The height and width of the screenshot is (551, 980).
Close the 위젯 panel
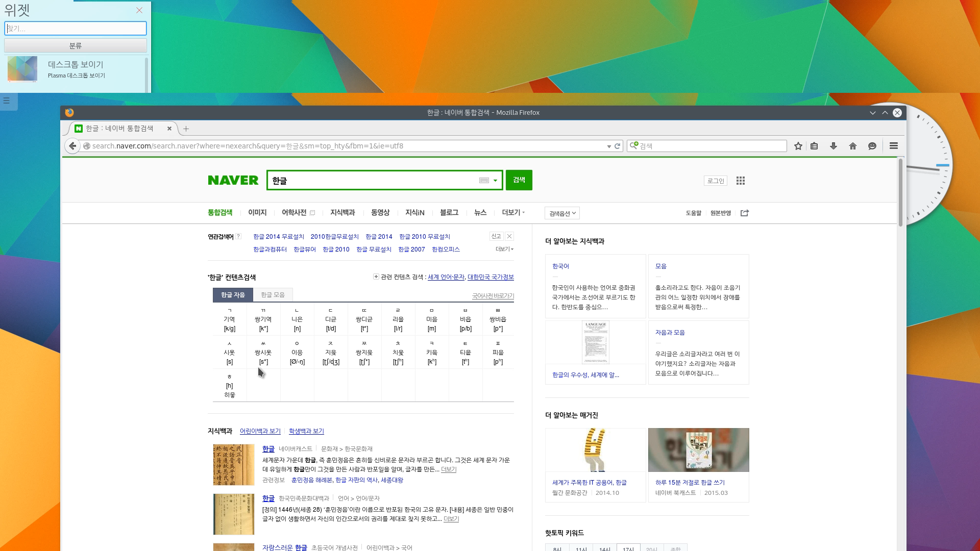pyautogui.click(x=139, y=10)
